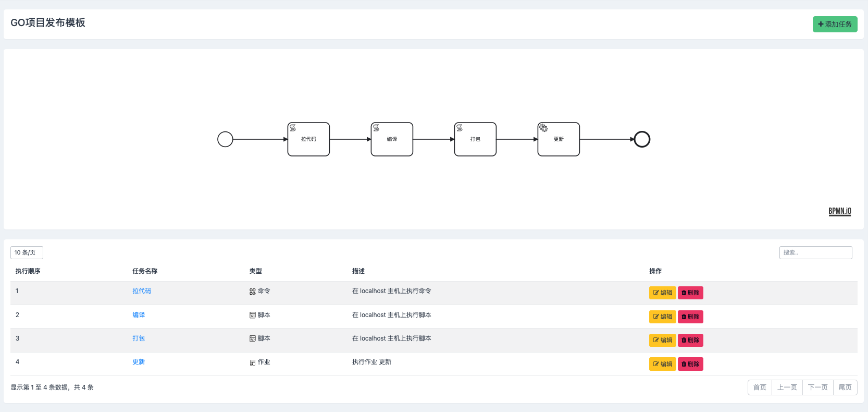
Task: Click the script icon on 打包 node
Action: [460, 128]
